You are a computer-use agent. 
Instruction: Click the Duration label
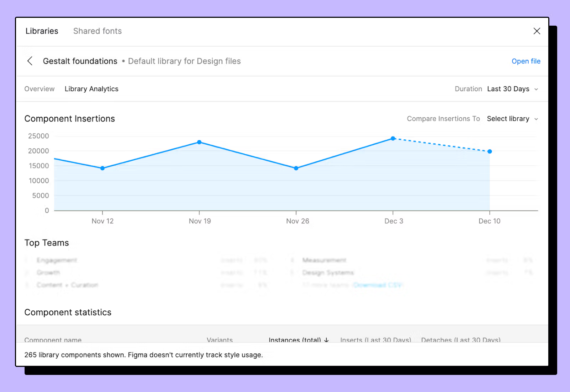(x=468, y=89)
